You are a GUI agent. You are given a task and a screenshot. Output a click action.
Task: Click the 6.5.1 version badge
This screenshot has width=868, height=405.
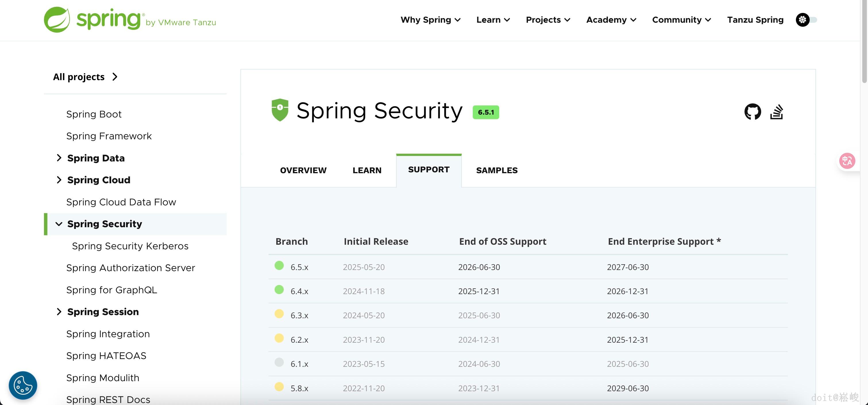[485, 112]
